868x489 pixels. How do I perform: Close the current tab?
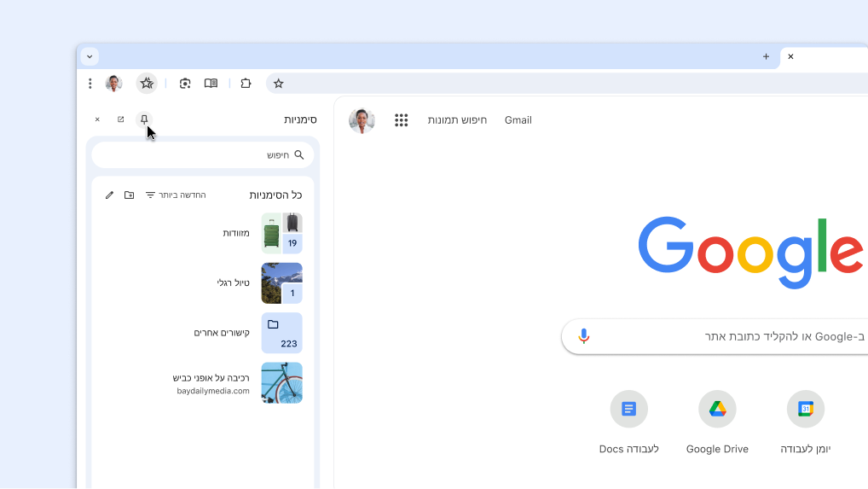click(x=790, y=56)
